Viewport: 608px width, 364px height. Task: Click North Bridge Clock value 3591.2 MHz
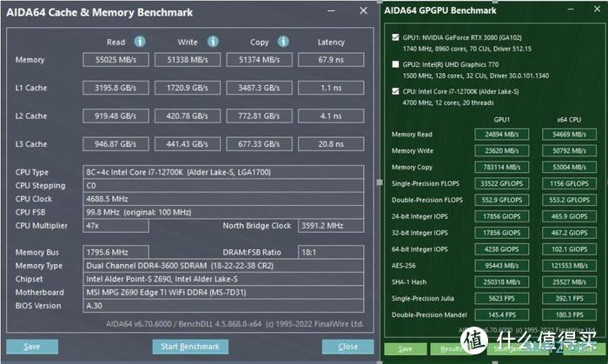click(331, 226)
